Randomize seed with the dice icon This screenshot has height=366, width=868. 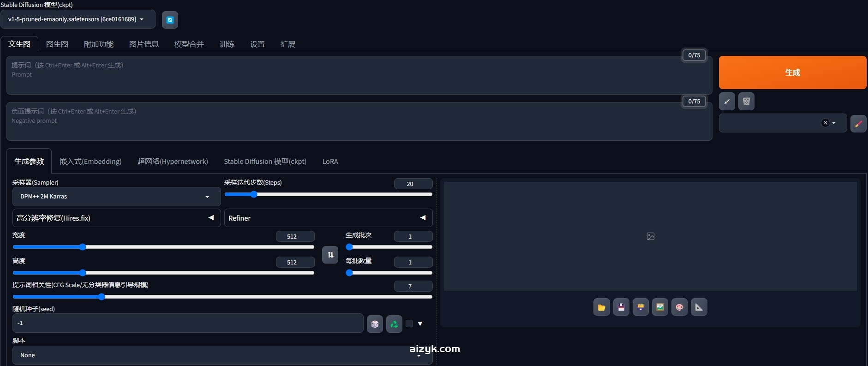click(x=375, y=324)
